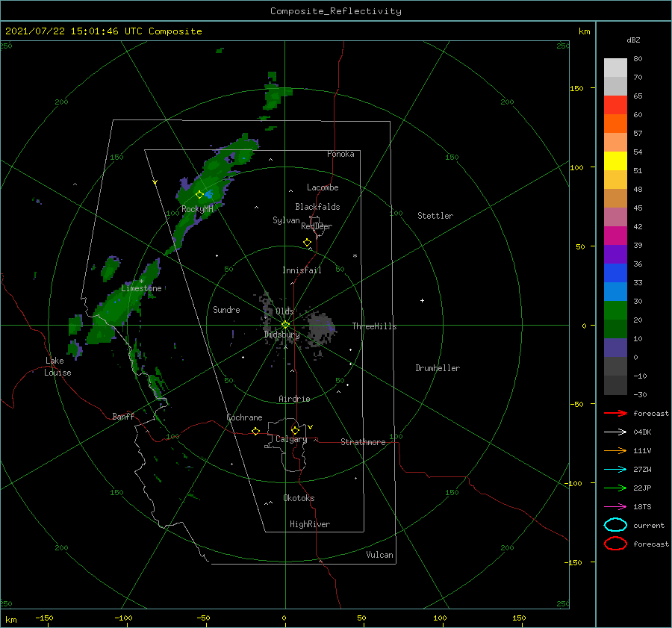Click the 51 dBZ yellow color swatch
Viewport: 672px width, 628px height.
click(615, 161)
